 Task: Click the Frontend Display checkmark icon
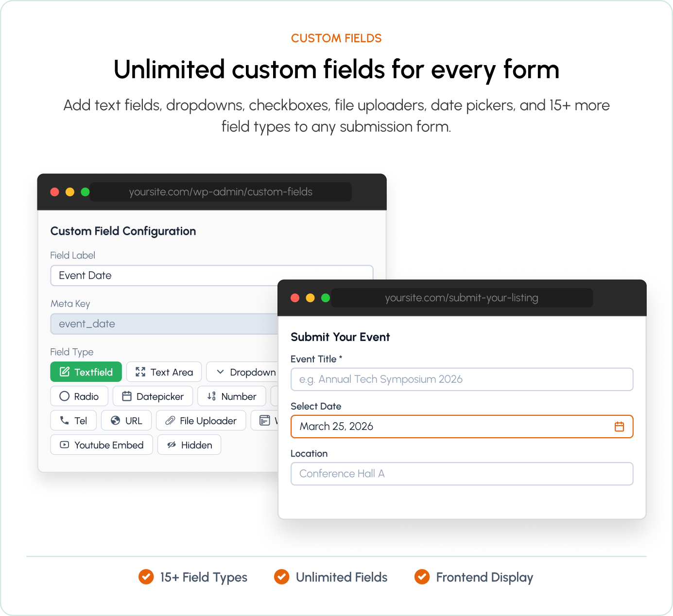[422, 577]
